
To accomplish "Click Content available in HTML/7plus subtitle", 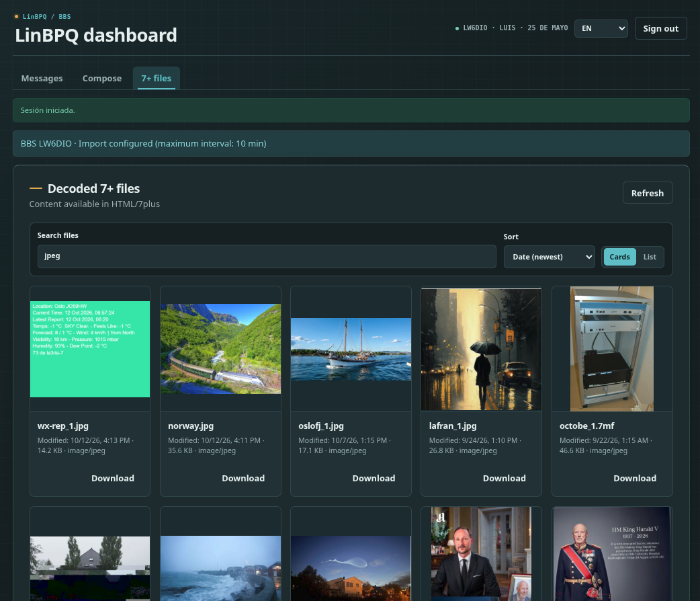I will (x=94, y=204).
